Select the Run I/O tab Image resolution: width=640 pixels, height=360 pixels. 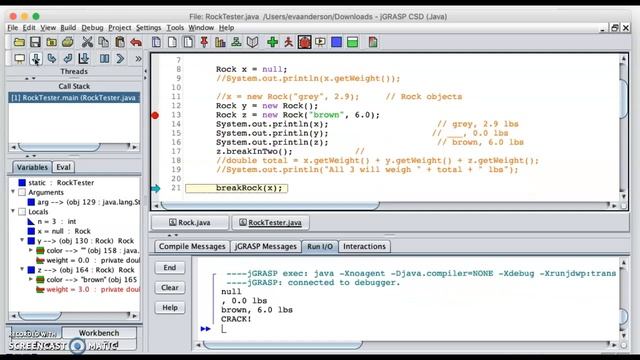coord(320,247)
